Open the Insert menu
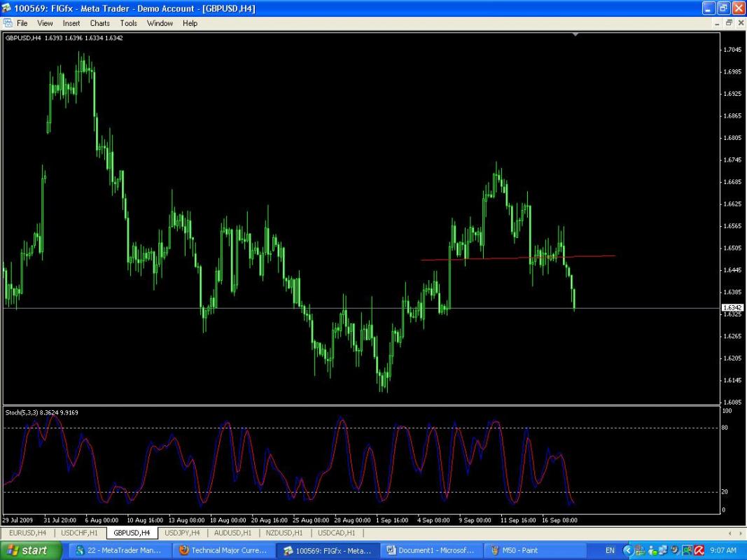This screenshot has height=560, width=747. [71, 23]
